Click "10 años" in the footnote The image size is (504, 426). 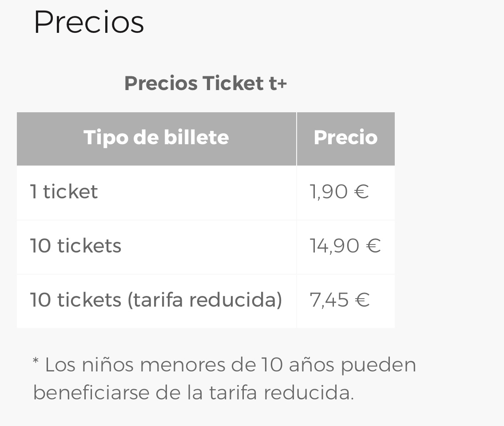click(297, 365)
